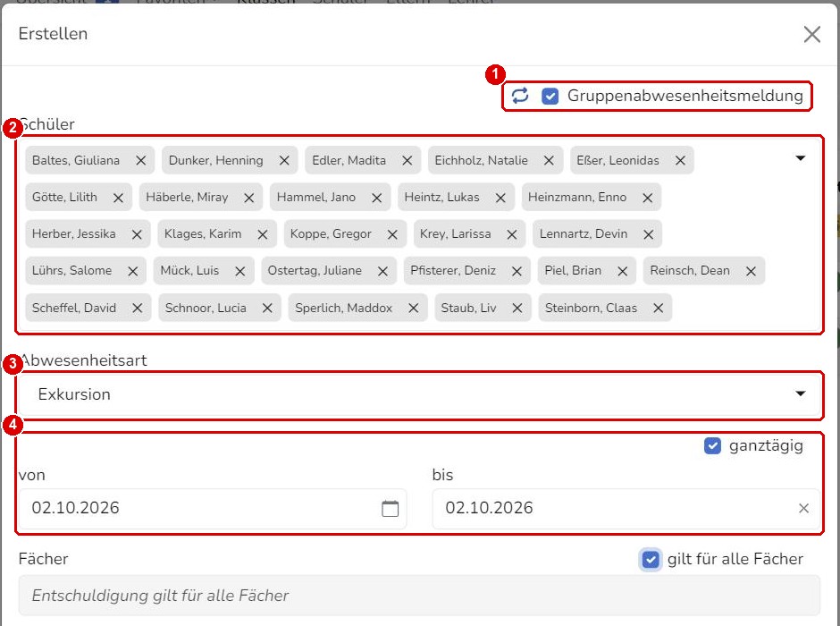This screenshot has width=840, height=626.
Task: Remove Schnoor, Lucia from selection
Action: pos(267,309)
